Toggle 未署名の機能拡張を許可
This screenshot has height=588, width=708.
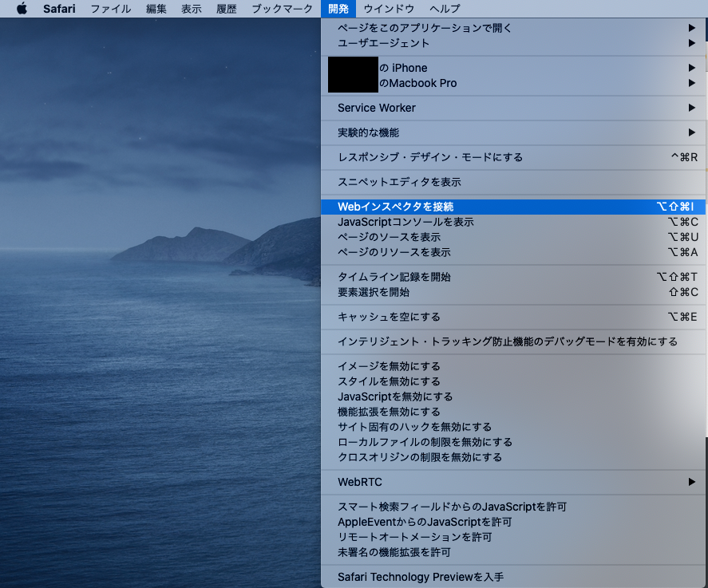[513, 552]
